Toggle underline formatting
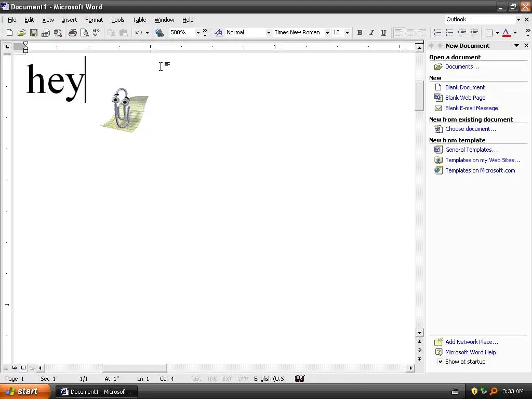 (383, 33)
